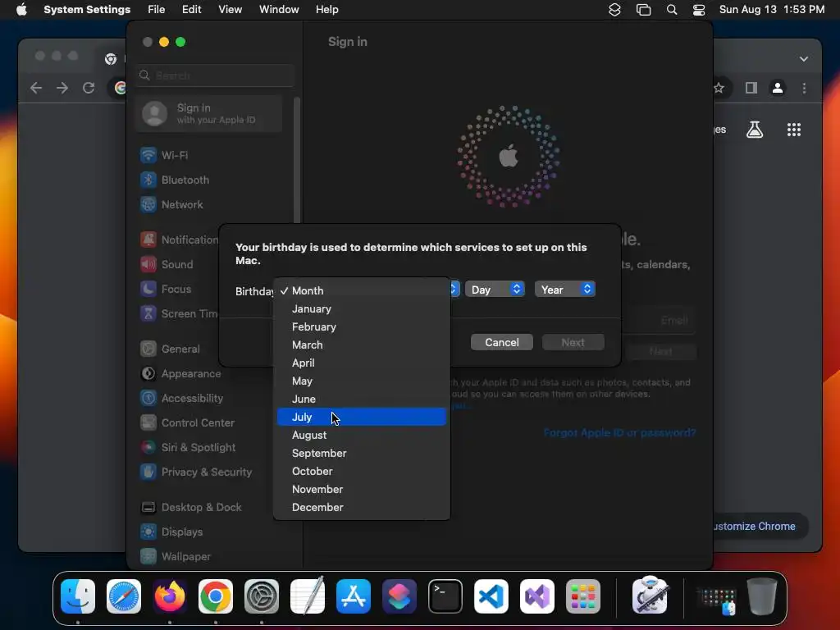Pick November from the month list
840x630 pixels.
[362, 489]
